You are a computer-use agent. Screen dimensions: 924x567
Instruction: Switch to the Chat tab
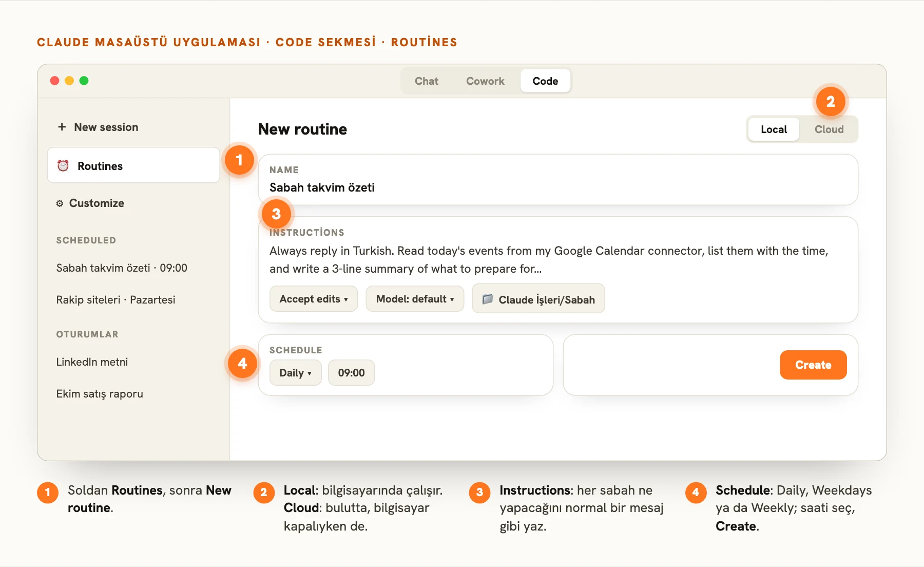pos(427,81)
